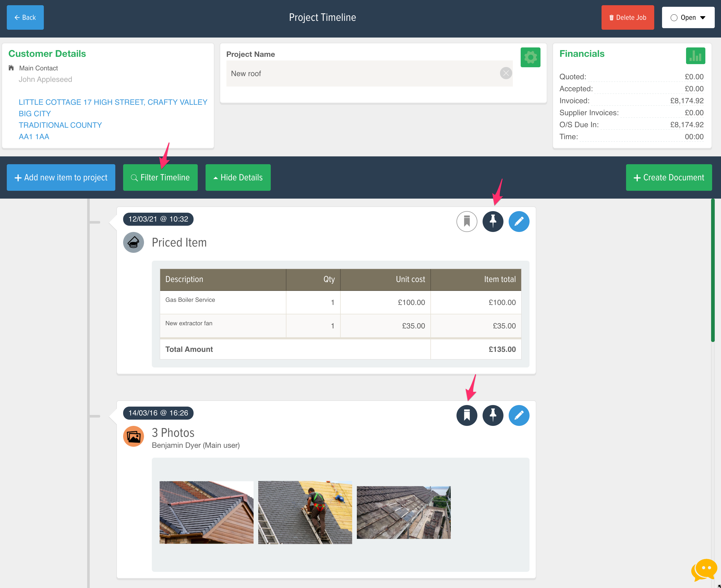Open the Project Name settings gear
The height and width of the screenshot is (588, 721).
coord(530,57)
